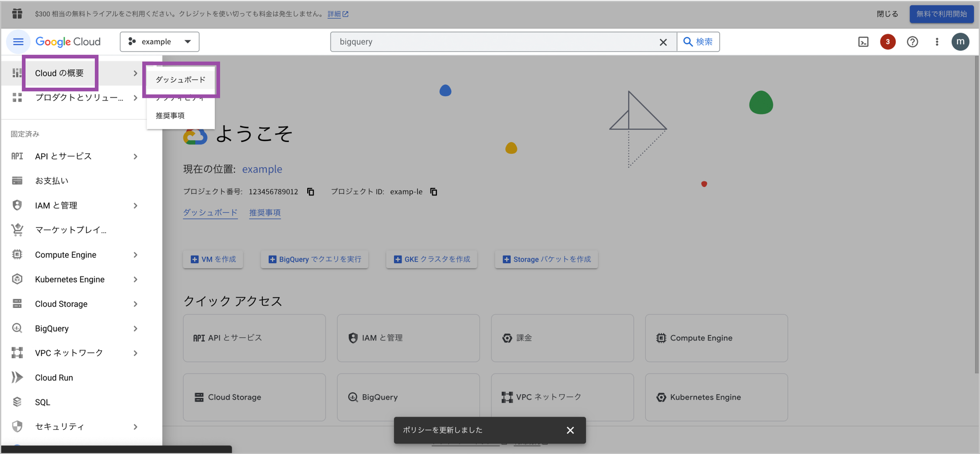This screenshot has height=454, width=980.
Task: Select ダッシュボード in the flyout submenu
Action: click(181, 79)
